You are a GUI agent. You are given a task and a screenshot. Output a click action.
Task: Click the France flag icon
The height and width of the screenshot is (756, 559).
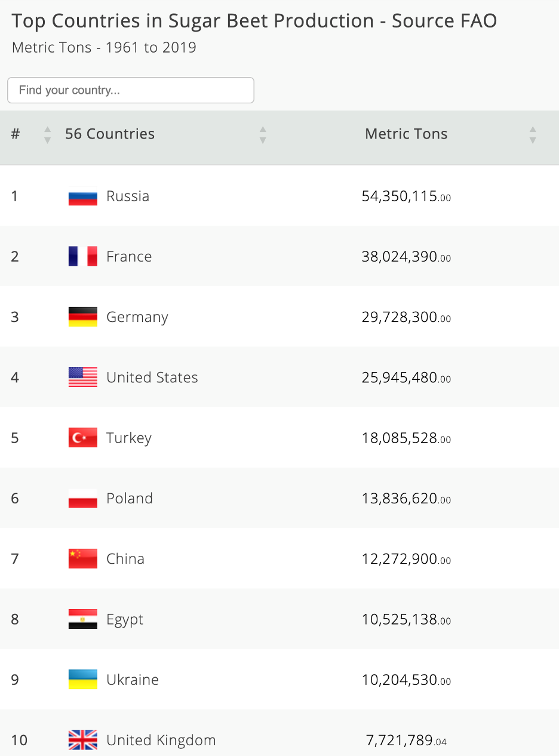pos(83,256)
